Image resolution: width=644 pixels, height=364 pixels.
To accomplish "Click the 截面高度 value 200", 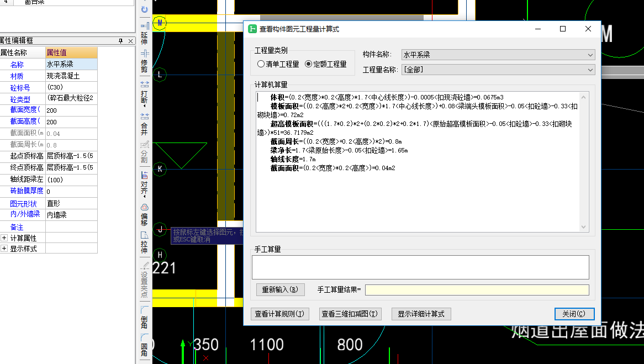I will pyautogui.click(x=71, y=122).
